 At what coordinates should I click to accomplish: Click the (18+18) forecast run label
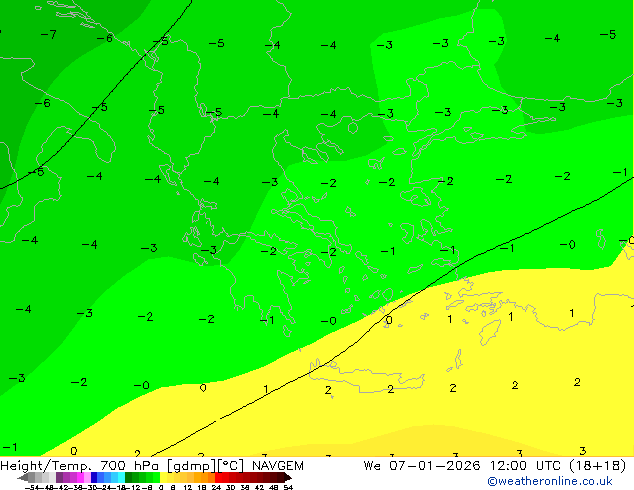click(x=598, y=466)
